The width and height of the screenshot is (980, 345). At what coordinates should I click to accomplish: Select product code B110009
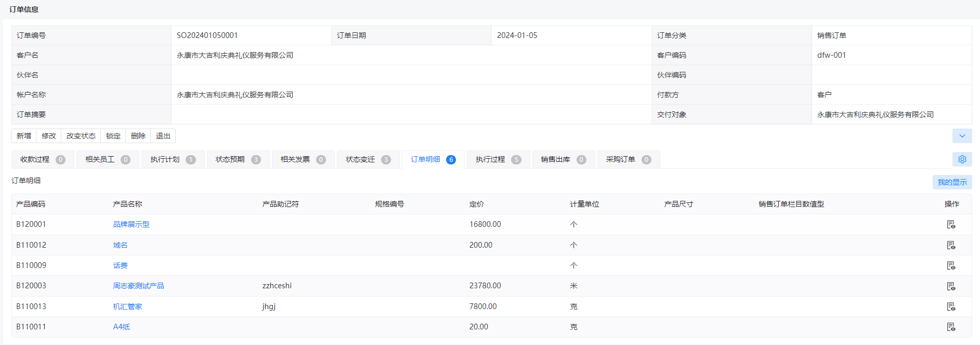point(31,265)
